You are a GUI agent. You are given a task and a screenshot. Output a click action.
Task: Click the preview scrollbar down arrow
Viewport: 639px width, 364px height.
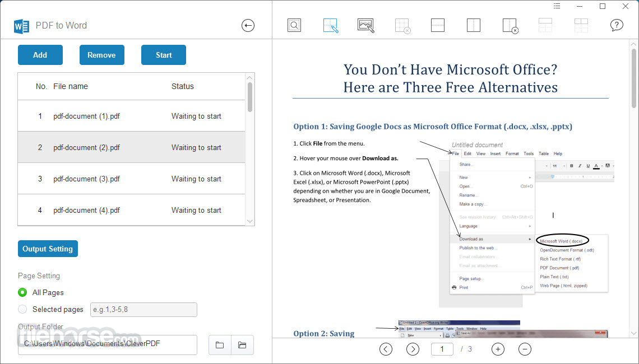click(x=634, y=333)
